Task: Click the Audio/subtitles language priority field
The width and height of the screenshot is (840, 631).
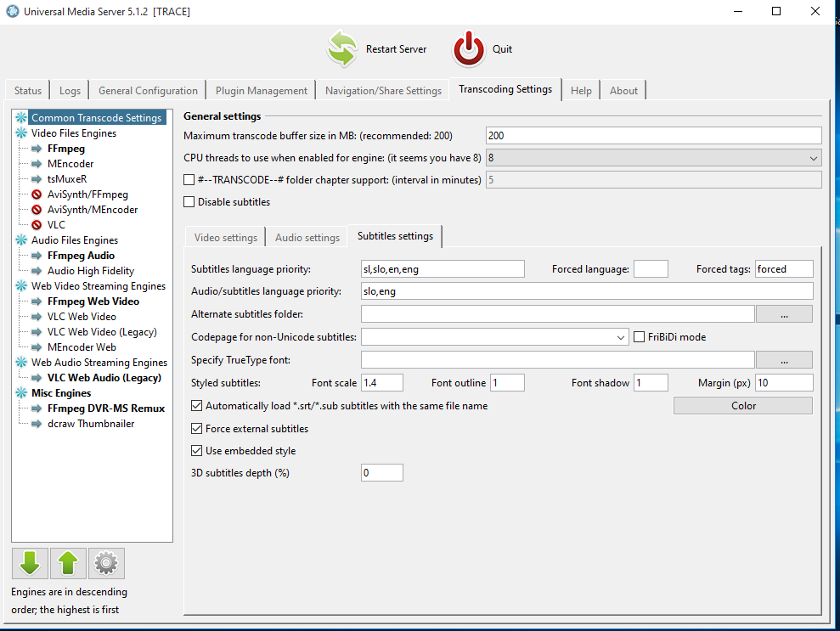Action: (x=587, y=291)
